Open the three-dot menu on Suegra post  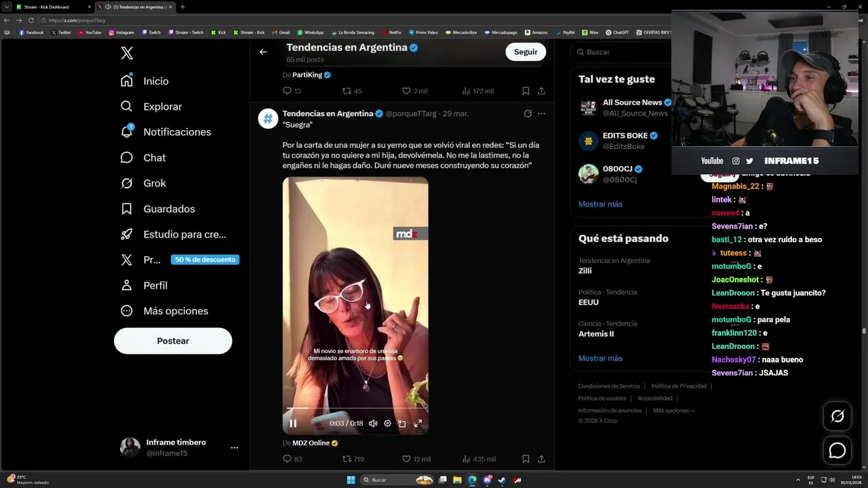541,114
